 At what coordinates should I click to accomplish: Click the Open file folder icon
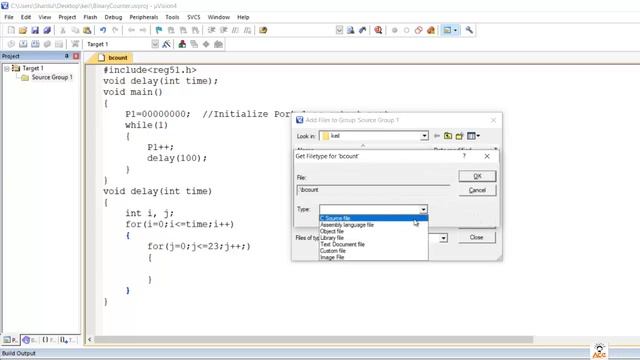point(23,30)
